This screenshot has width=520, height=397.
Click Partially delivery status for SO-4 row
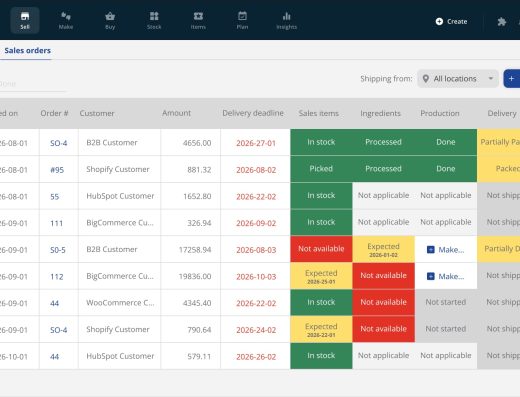pos(499,142)
